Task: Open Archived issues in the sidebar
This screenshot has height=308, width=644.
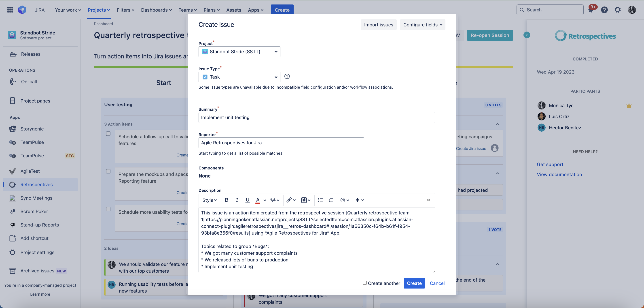Action: pos(40,271)
